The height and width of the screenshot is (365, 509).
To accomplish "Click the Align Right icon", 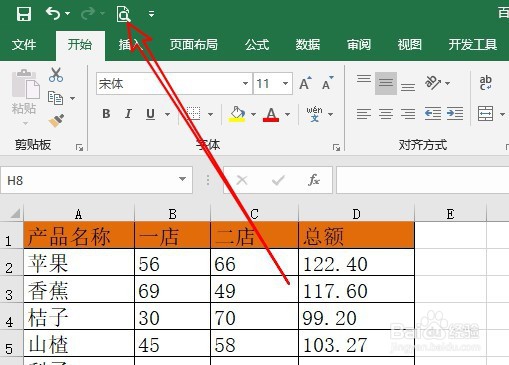I will [x=408, y=114].
